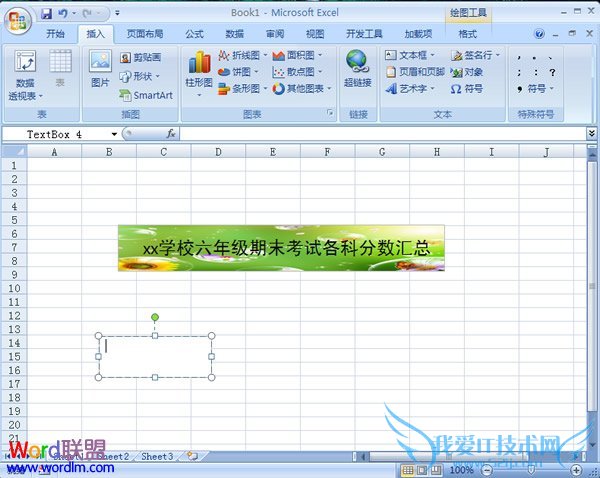Open the line chart (折线图) dropdown
600x478 pixels.
click(243, 55)
